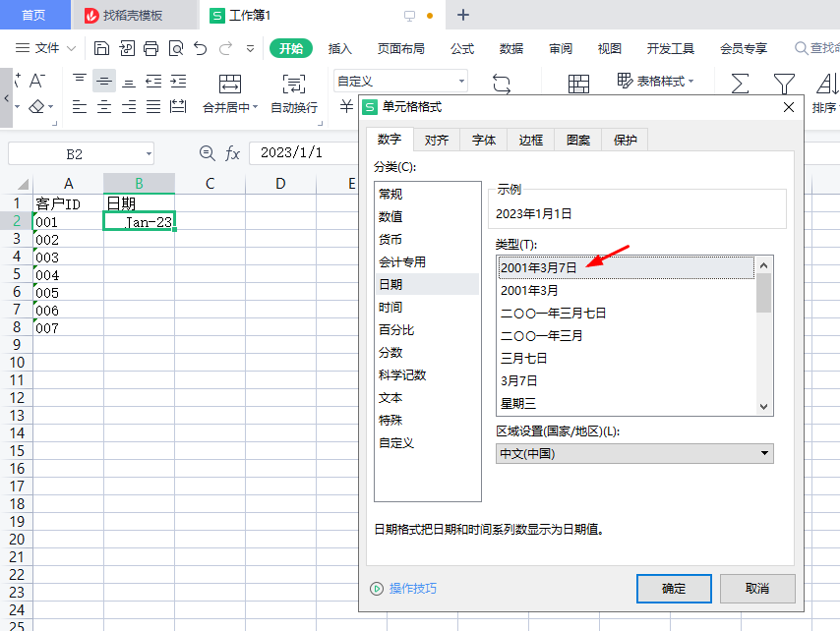Select vertical middle alignment icon
This screenshot has height=631, width=840.
(x=104, y=81)
